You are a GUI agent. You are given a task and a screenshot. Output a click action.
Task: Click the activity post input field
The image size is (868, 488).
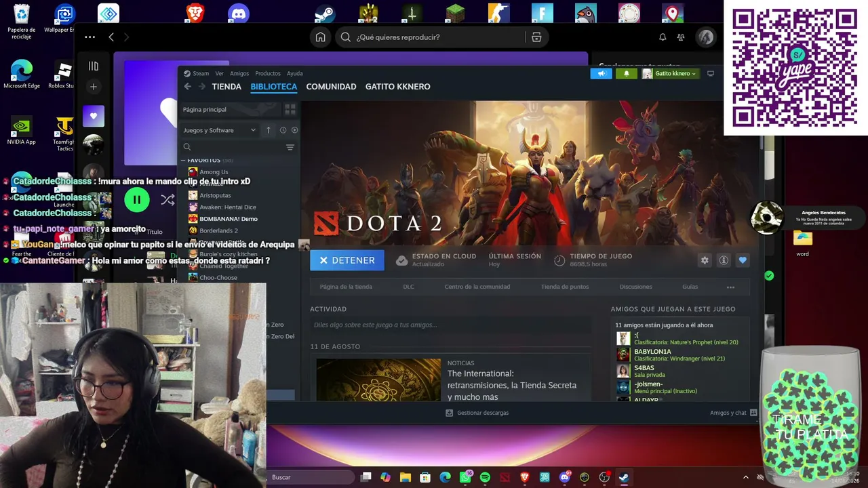(451, 325)
